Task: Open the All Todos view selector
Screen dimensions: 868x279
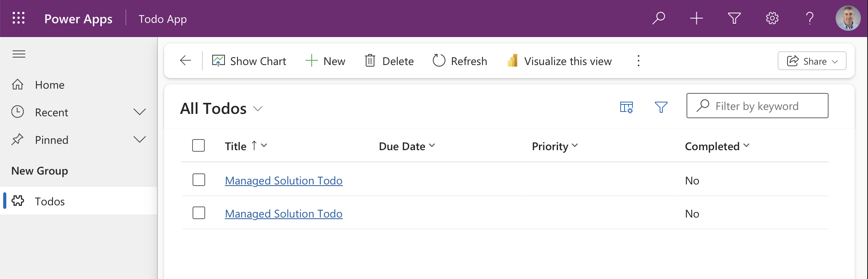Action: pos(221,108)
